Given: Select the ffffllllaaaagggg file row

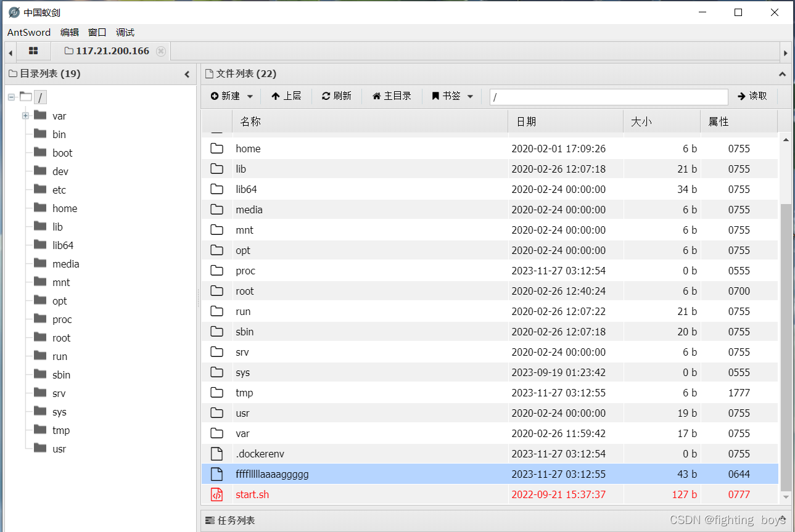Looking at the screenshot, I should coord(271,473).
